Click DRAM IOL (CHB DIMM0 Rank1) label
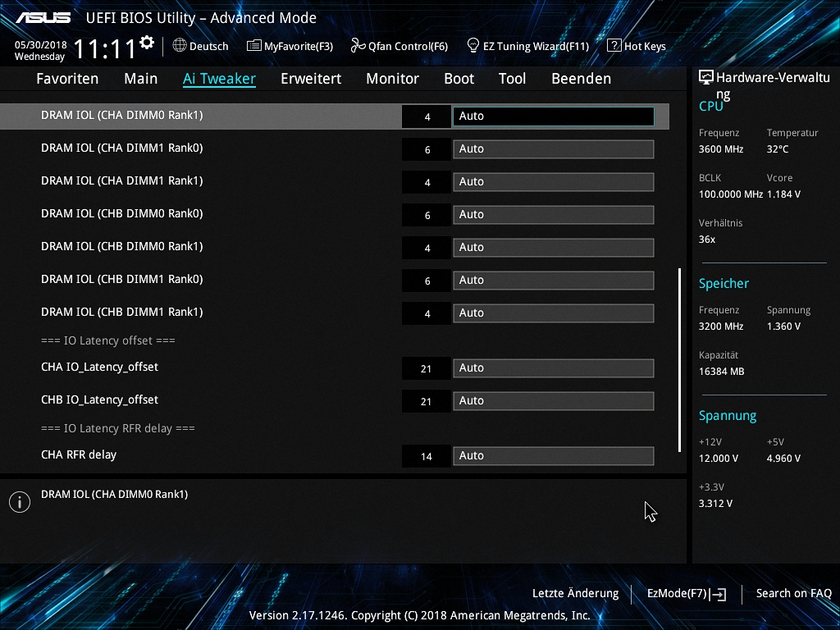This screenshot has width=840, height=630. [122, 246]
